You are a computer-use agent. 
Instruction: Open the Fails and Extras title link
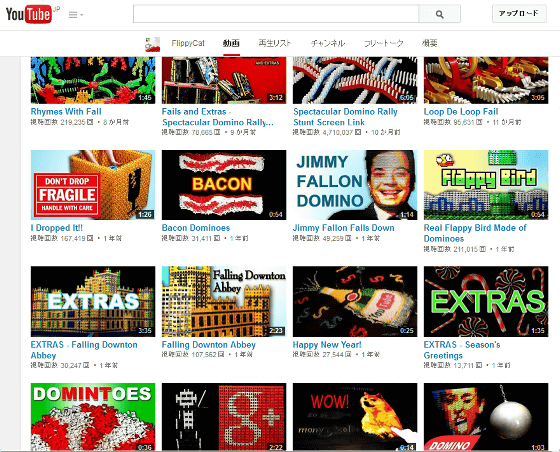(218, 117)
